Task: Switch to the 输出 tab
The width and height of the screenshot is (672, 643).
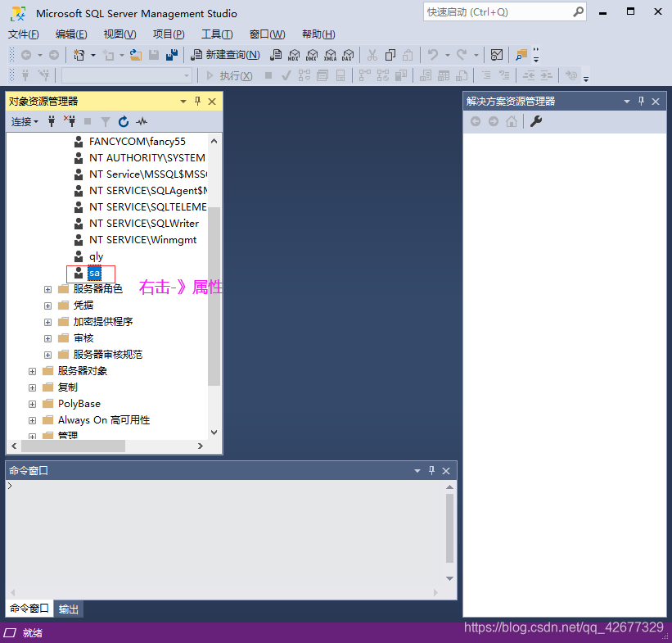Action: coord(69,609)
